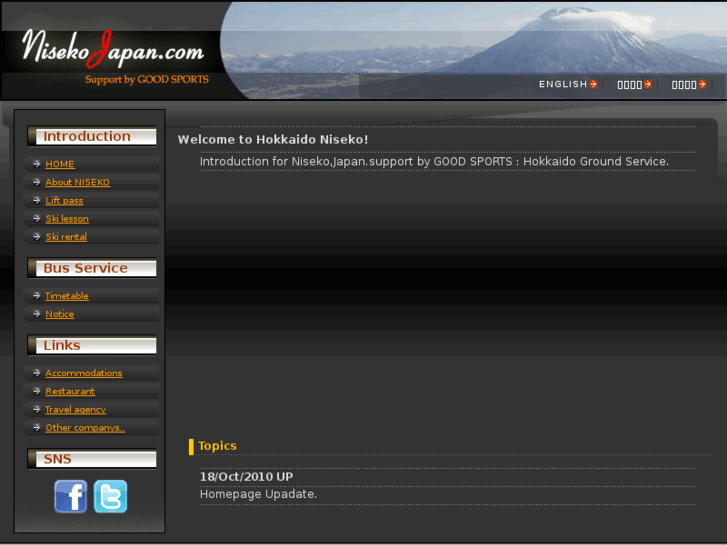
Task: Click the '18/Oct/2010 UP' text
Action: coord(246,477)
